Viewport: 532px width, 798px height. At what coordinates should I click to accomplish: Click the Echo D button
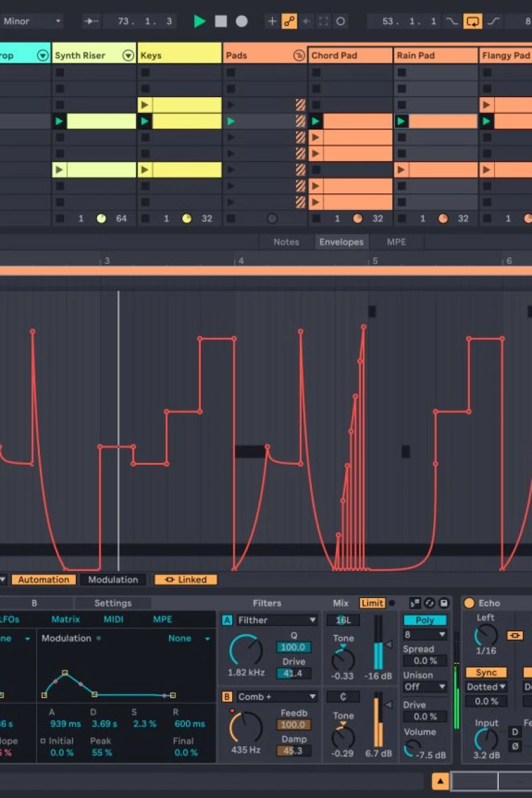[x=515, y=731]
